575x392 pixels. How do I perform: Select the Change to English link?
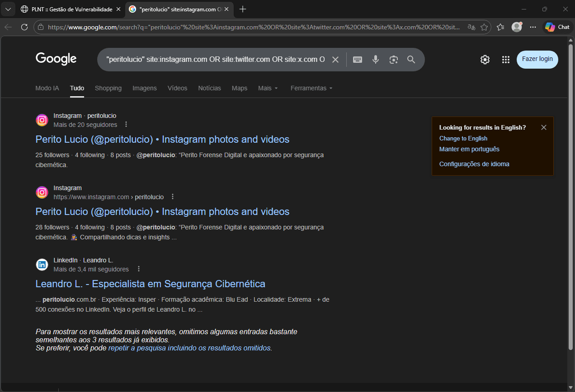click(463, 138)
